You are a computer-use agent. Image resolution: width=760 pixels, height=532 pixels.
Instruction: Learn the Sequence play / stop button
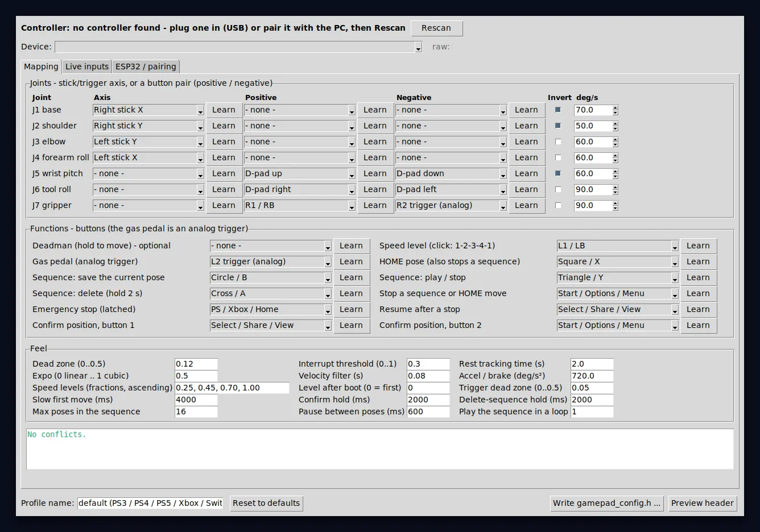click(698, 277)
